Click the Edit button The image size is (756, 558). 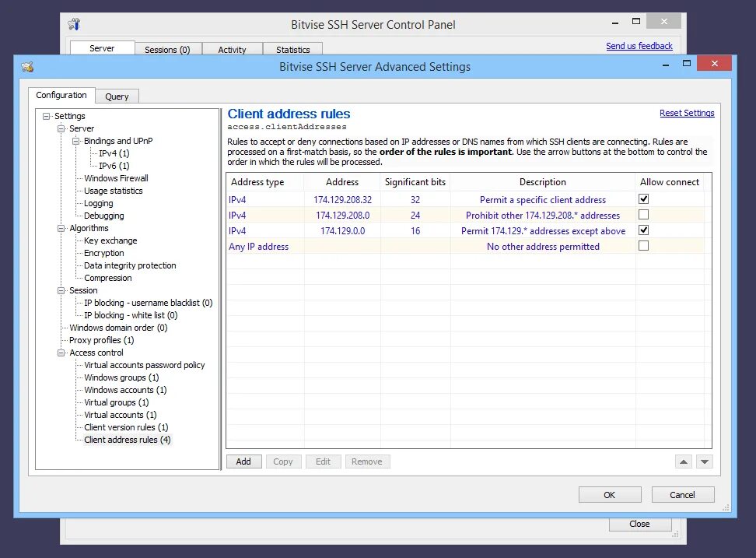tap(323, 461)
